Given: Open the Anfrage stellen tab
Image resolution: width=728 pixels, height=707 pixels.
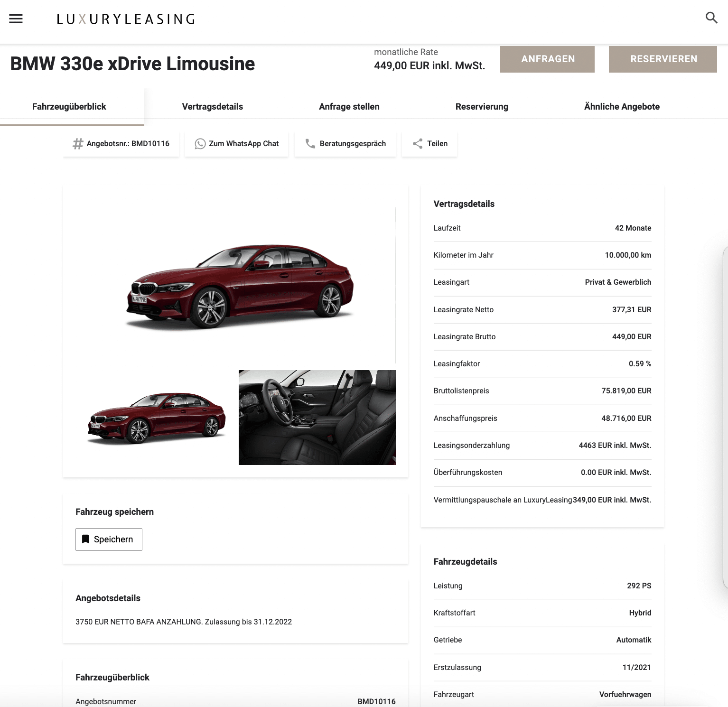Looking at the screenshot, I should 349,107.
